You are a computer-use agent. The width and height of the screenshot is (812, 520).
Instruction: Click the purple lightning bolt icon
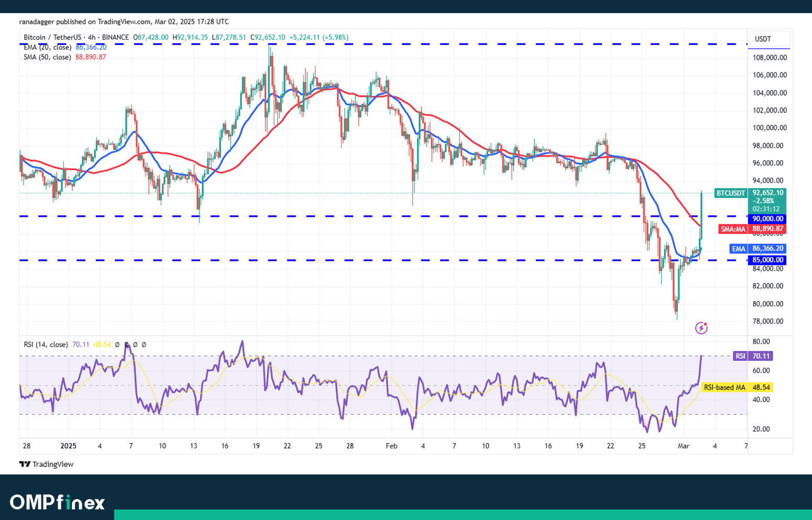(x=701, y=328)
